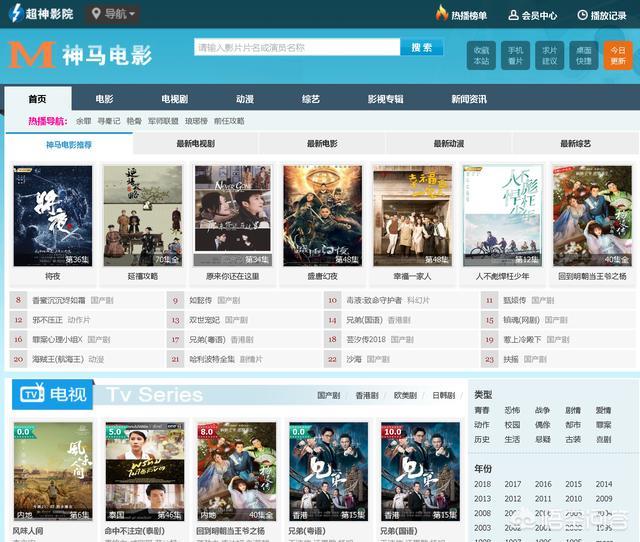Select the 古装 genre link
Image resolution: width=640 pixels, height=542 pixels.
pyautogui.click(x=573, y=440)
